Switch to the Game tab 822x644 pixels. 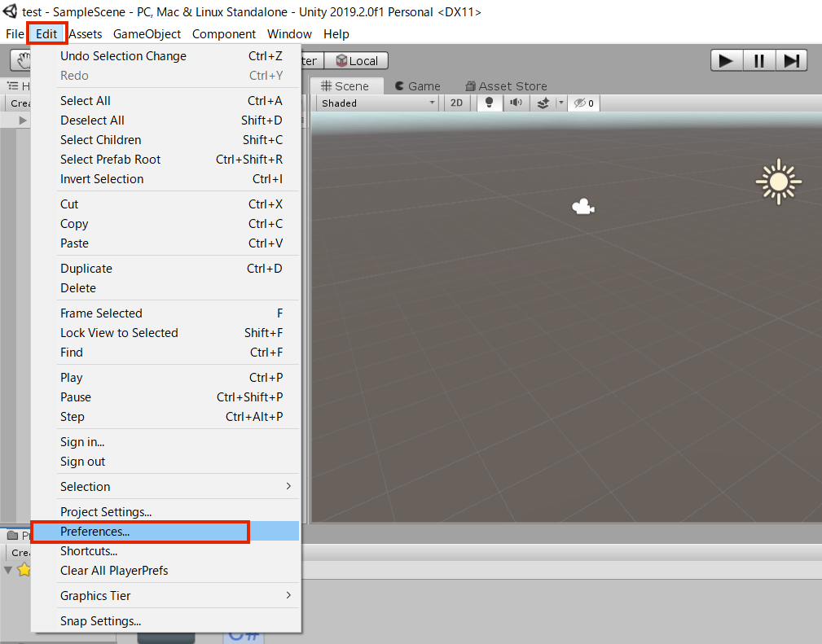(x=417, y=85)
